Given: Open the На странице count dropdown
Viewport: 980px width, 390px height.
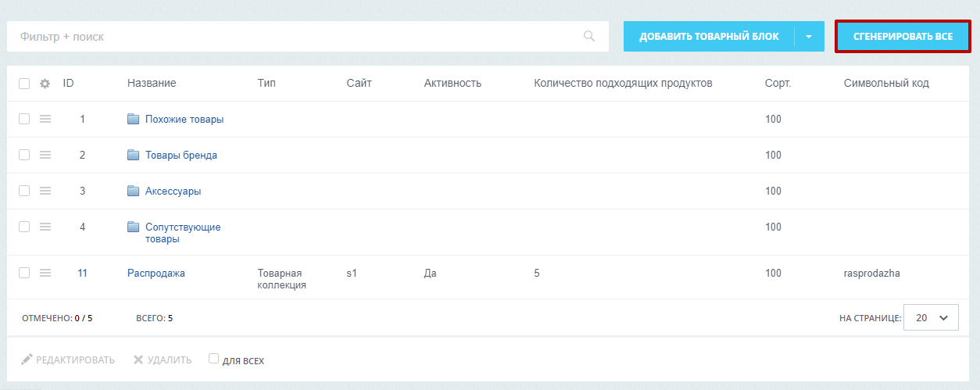Looking at the screenshot, I should [x=931, y=318].
